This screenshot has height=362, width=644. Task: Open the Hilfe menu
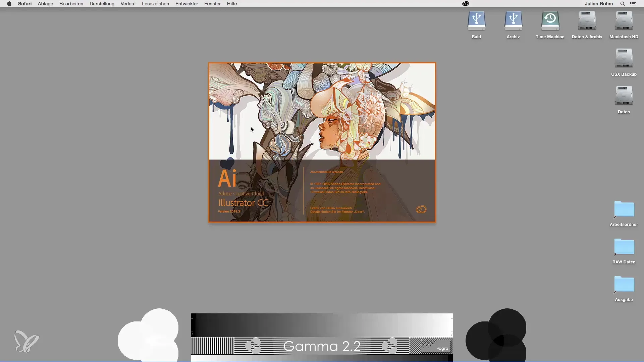coord(232,4)
